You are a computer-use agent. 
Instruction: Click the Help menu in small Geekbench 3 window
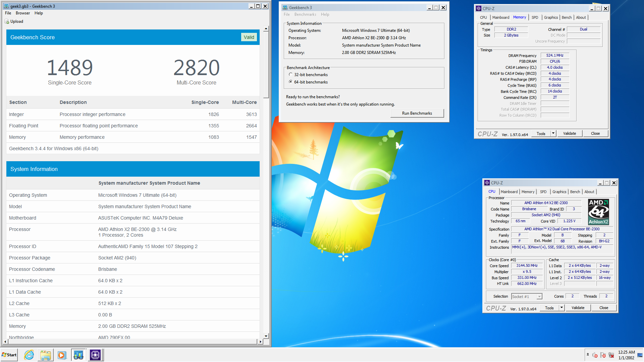click(x=325, y=14)
